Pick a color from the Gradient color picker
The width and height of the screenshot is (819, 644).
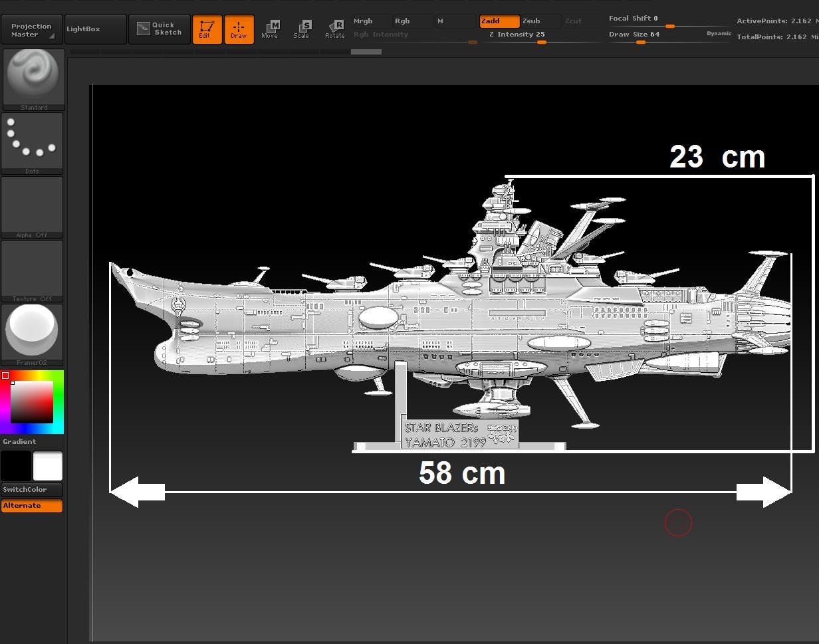tap(32, 401)
